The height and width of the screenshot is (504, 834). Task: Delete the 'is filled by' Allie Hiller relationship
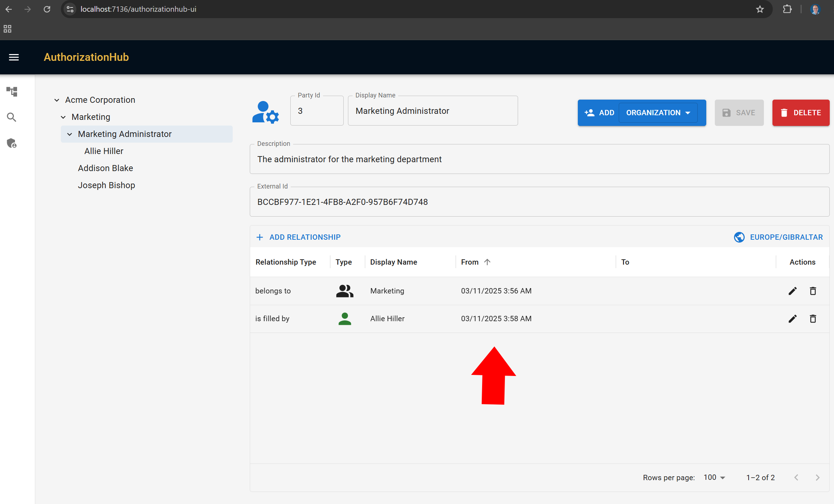click(813, 319)
